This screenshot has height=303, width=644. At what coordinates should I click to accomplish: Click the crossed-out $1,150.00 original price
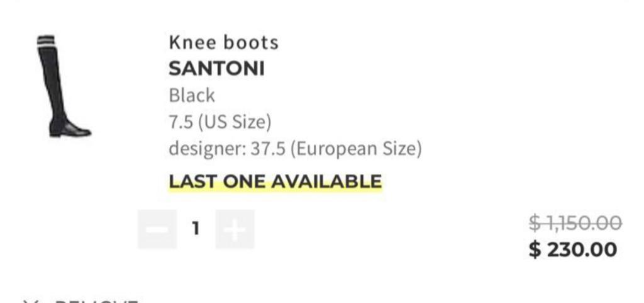575,222
